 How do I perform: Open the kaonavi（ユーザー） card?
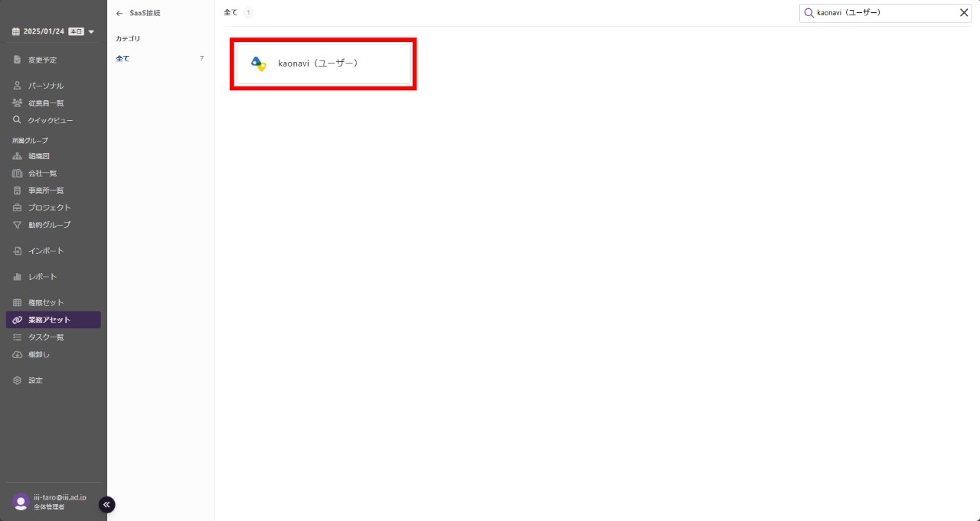coord(323,63)
